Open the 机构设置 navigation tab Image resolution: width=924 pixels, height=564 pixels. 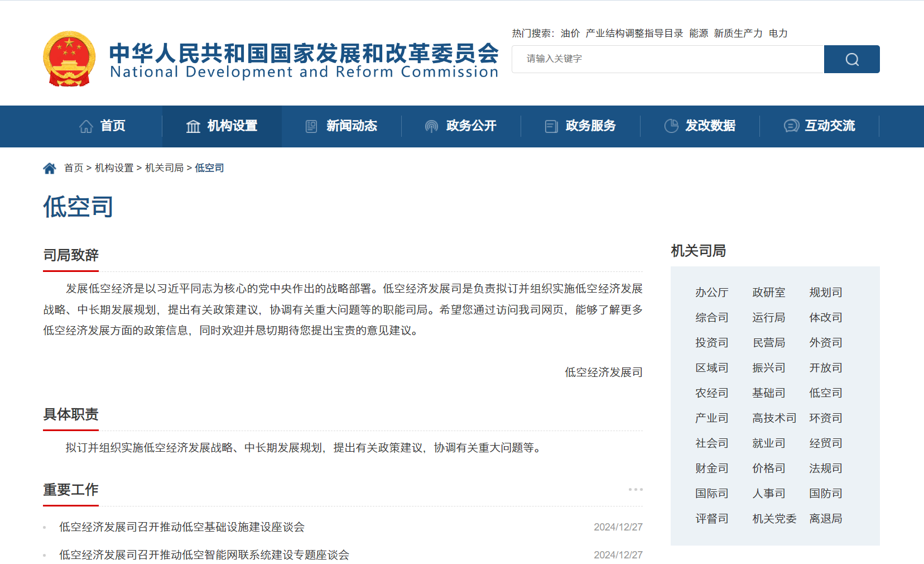coord(222,126)
